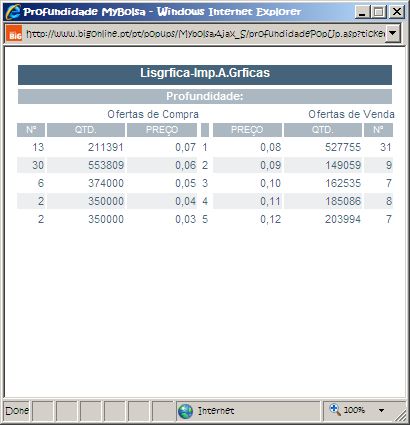Click the URL address field
This screenshot has height=425, width=410.
[205, 34]
